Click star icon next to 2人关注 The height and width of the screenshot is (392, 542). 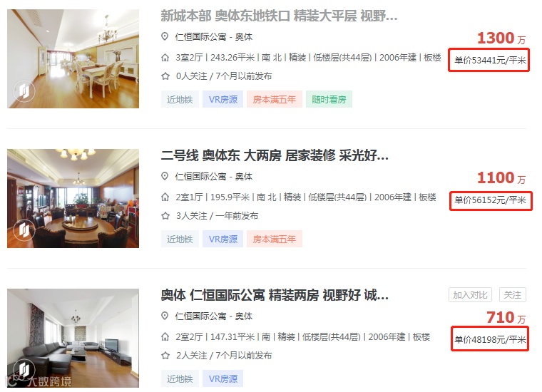pos(165,356)
